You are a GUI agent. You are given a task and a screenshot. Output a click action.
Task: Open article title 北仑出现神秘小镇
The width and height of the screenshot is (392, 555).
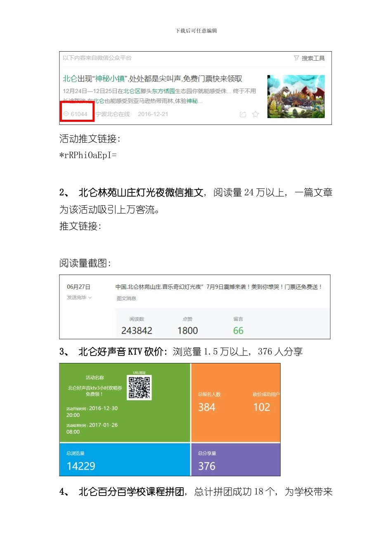[x=152, y=78]
